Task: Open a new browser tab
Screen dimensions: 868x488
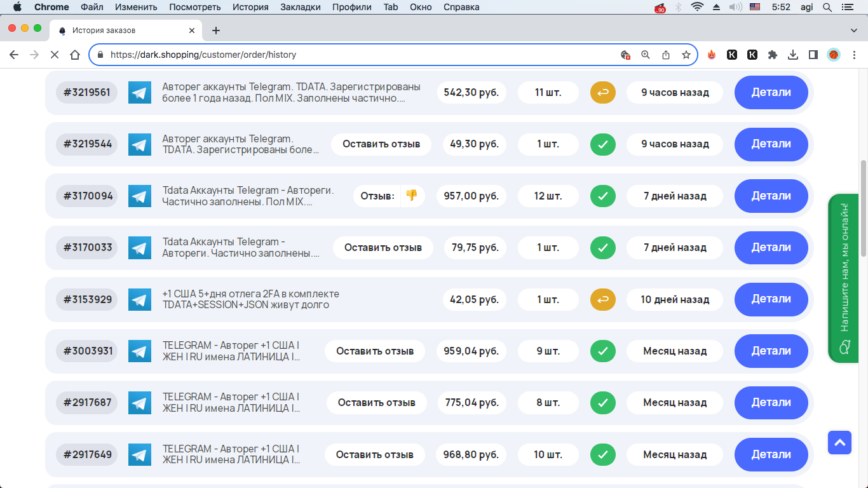Action: coord(216,30)
